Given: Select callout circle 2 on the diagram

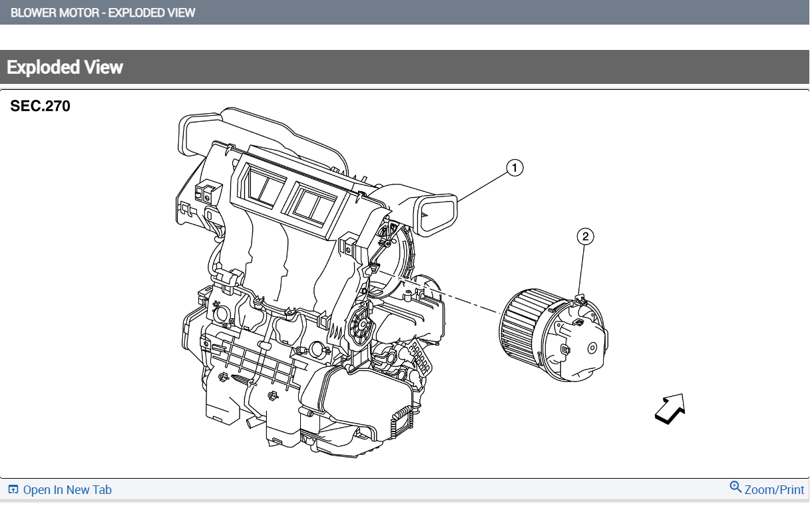Looking at the screenshot, I should (x=585, y=236).
